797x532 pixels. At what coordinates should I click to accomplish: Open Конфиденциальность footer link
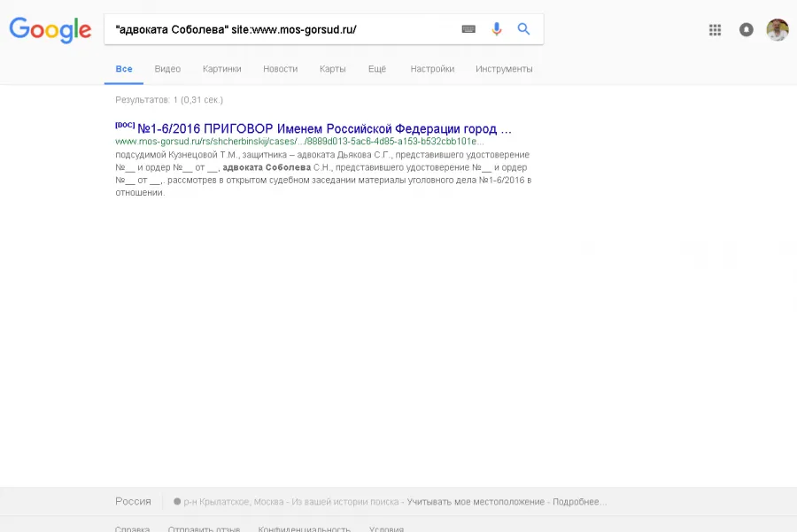(305, 529)
